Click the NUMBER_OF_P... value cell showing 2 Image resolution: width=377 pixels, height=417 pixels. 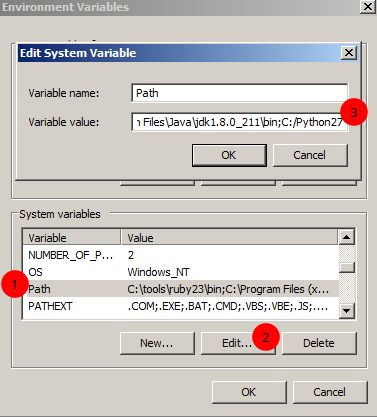[131, 255]
